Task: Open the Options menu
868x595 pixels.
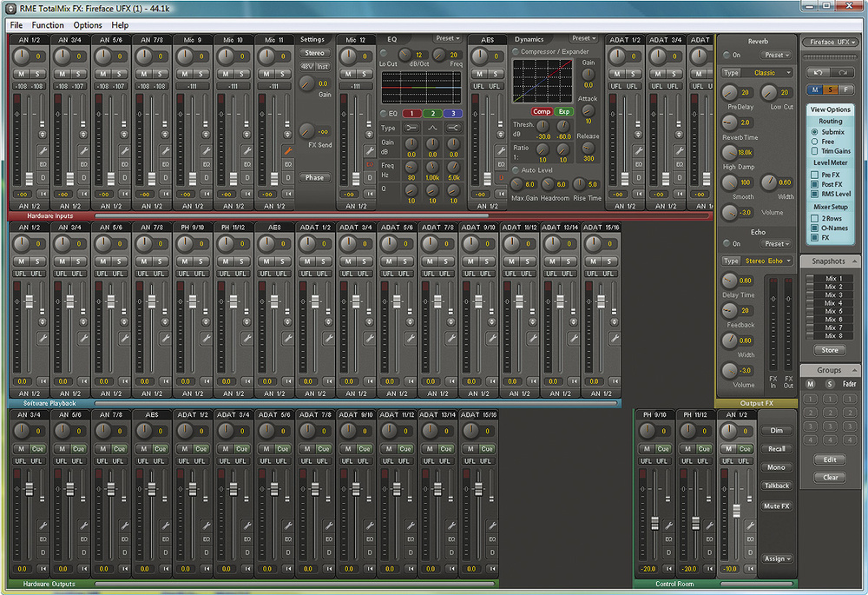Action: (88, 25)
